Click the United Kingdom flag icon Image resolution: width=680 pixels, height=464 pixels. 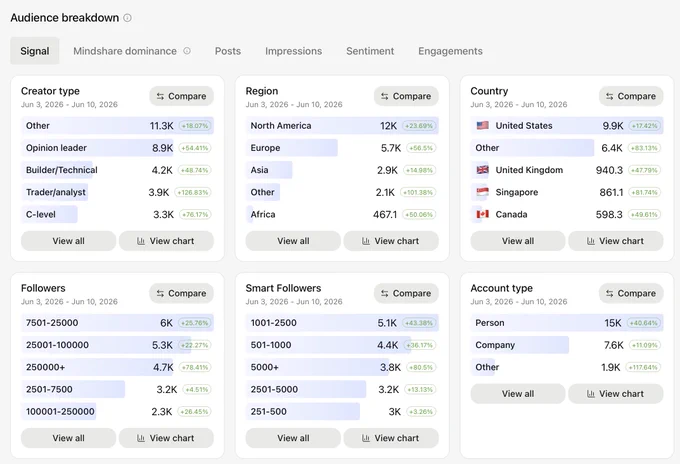point(482,170)
